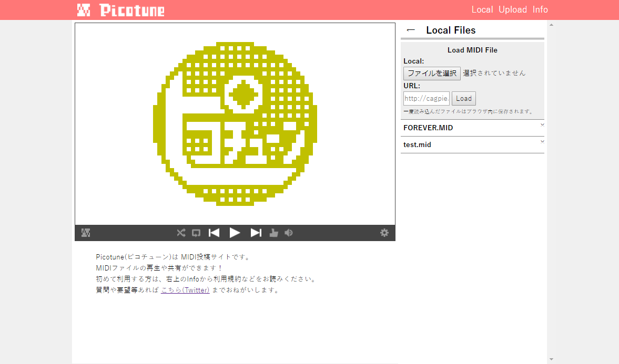Open the Info menu item
619x364 pixels.
(540, 9)
